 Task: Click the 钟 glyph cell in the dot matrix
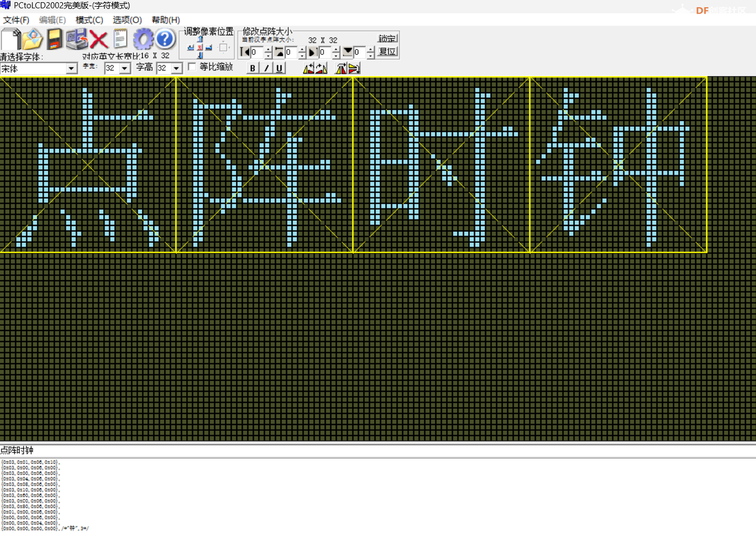(x=618, y=165)
